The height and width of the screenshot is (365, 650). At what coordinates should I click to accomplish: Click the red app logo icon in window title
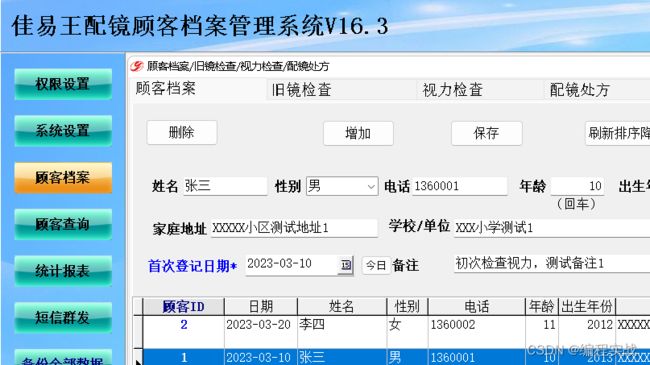(x=136, y=66)
